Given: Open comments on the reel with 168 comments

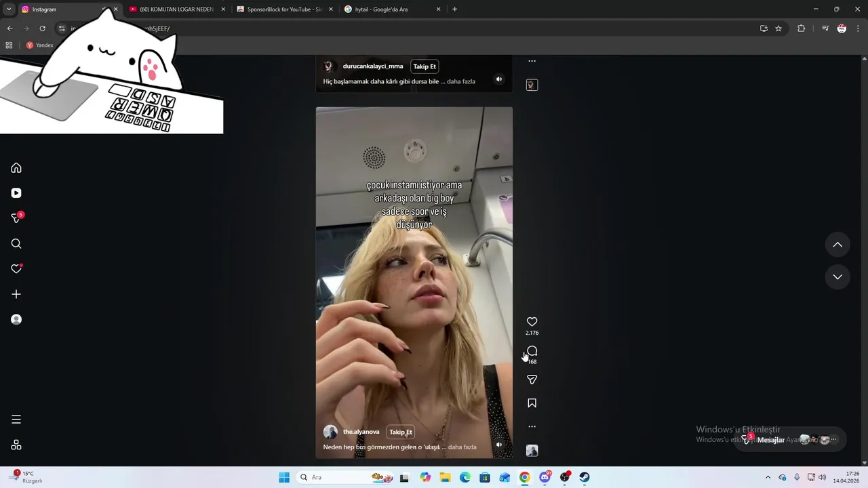Looking at the screenshot, I should pos(532,351).
